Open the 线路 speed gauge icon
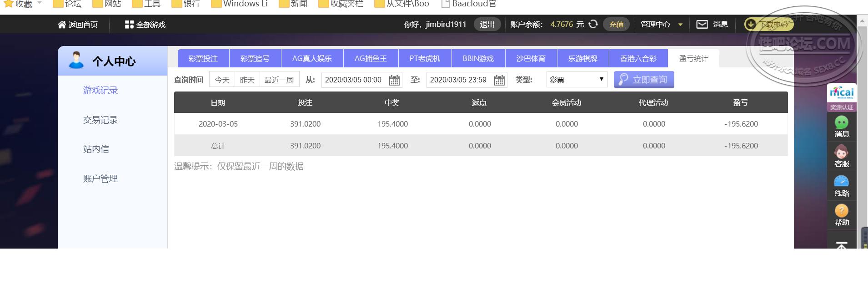This screenshot has width=868, height=295. (x=842, y=181)
